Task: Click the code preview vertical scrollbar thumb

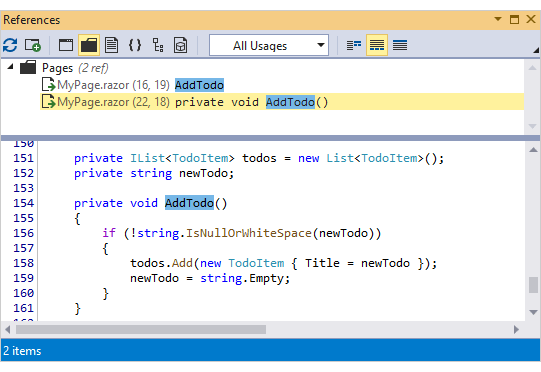Action: coord(533,285)
